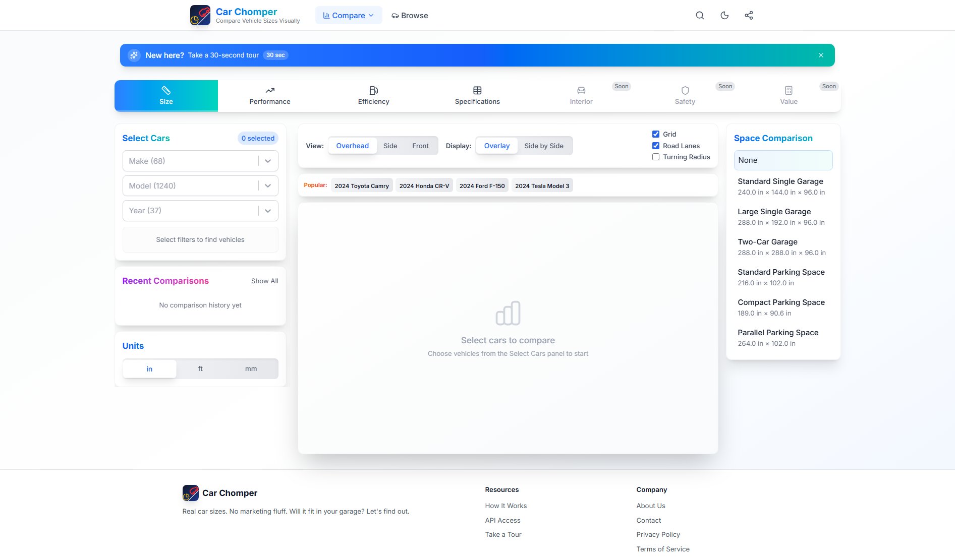Dismiss the tour banner with X

pos(821,55)
